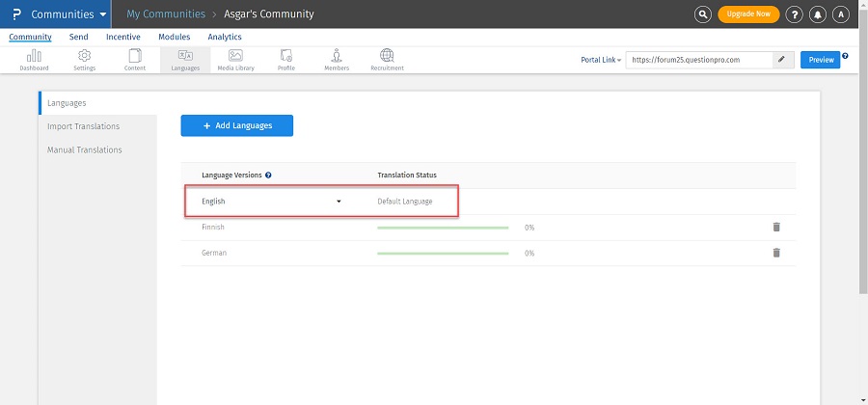
Task: Delete the Finnish language with trash icon
Action: 776,228
